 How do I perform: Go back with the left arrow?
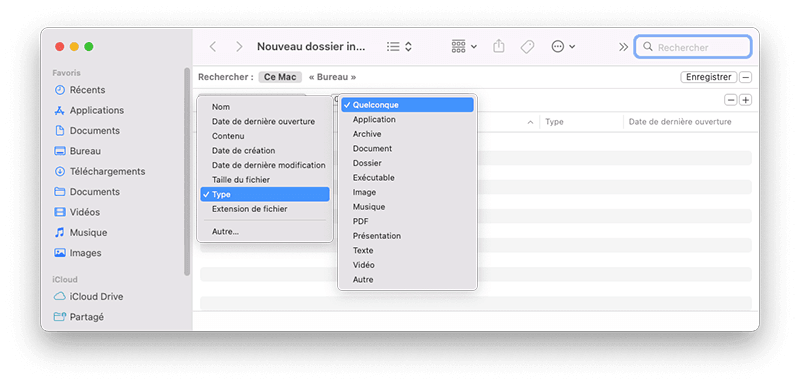coord(213,47)
